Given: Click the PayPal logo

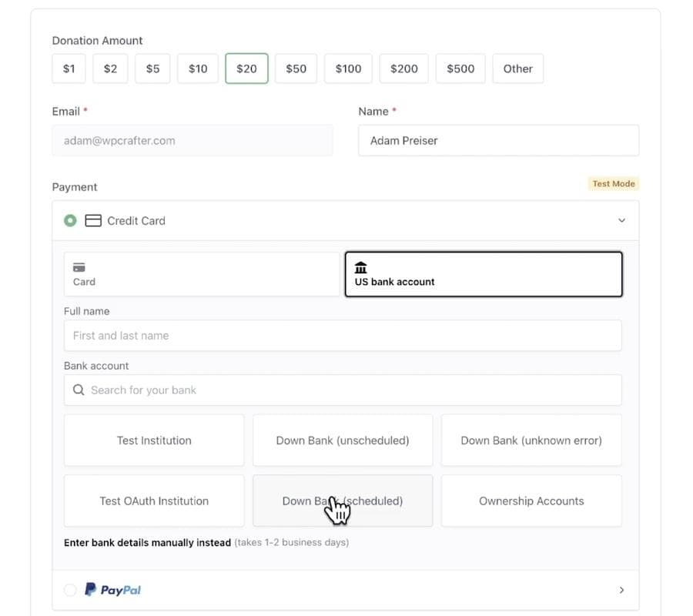Looking at the screenshot, I should pos(112,590).
